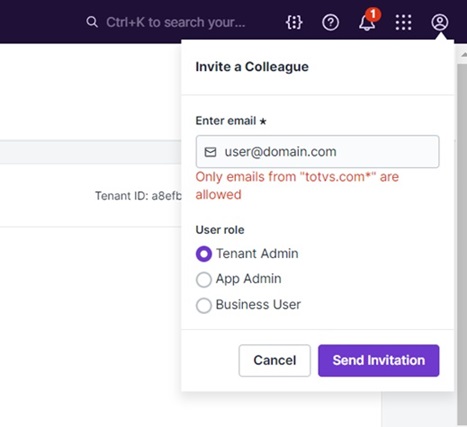The height and width of the screenshot is (427, 467).
Task: Open the help question mark icon
Action: (330, 23)
